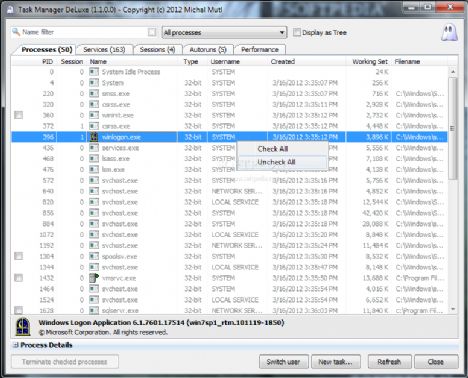Screen dimensions: 468x378
Task: Click the scroll up arrow of process list
Action: tap(453, 72)
